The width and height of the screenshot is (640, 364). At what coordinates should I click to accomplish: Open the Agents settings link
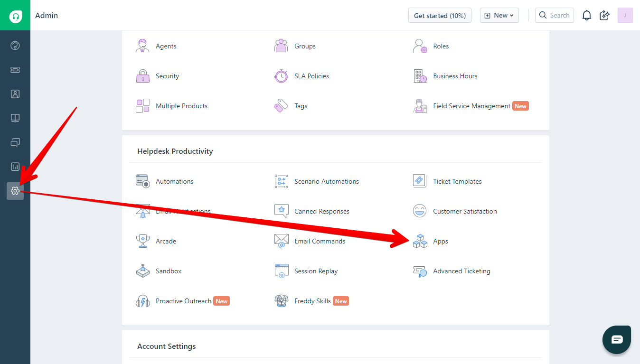pyautogui.click(x=166, y=46)
